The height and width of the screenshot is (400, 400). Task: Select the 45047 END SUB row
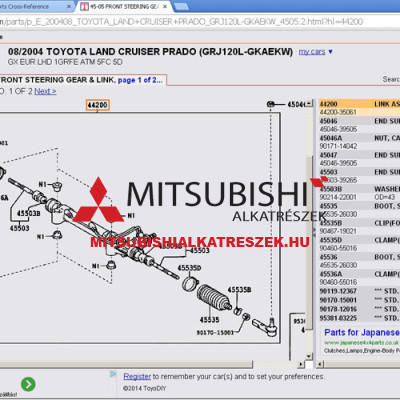pos(360,155)
